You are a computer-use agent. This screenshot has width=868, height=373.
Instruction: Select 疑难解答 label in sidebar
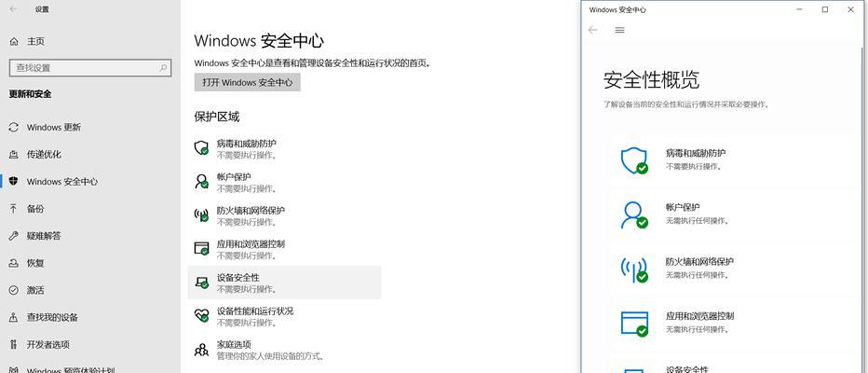(x=44, y=236)
